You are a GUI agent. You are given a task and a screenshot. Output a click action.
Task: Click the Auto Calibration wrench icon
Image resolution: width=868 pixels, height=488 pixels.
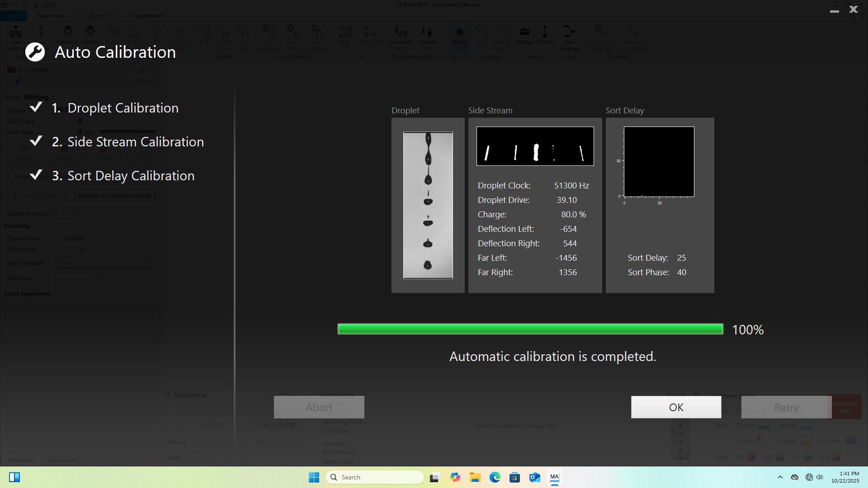click(35, 52)
